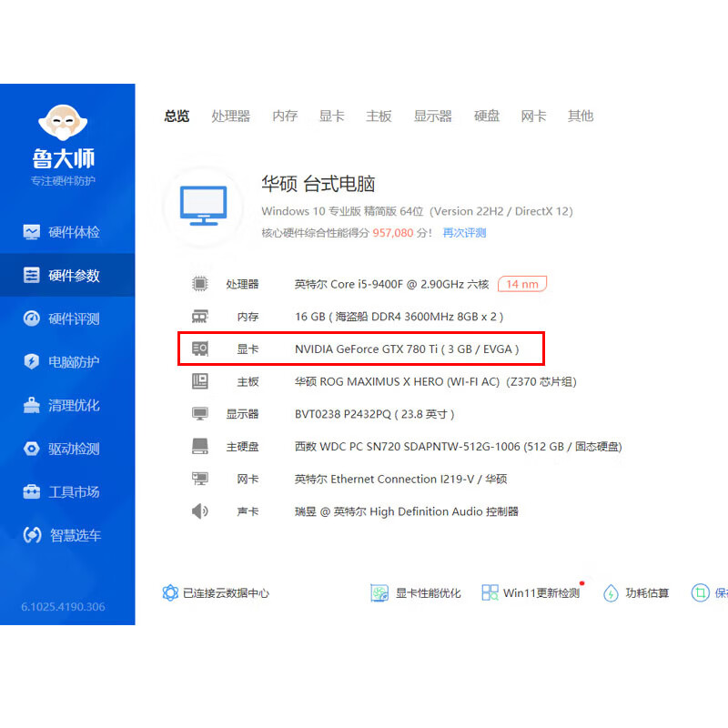The height and width of the screenshot is (728, 728).
Task: Click 已连接云数据中心 status
Action: pos(216,593)
